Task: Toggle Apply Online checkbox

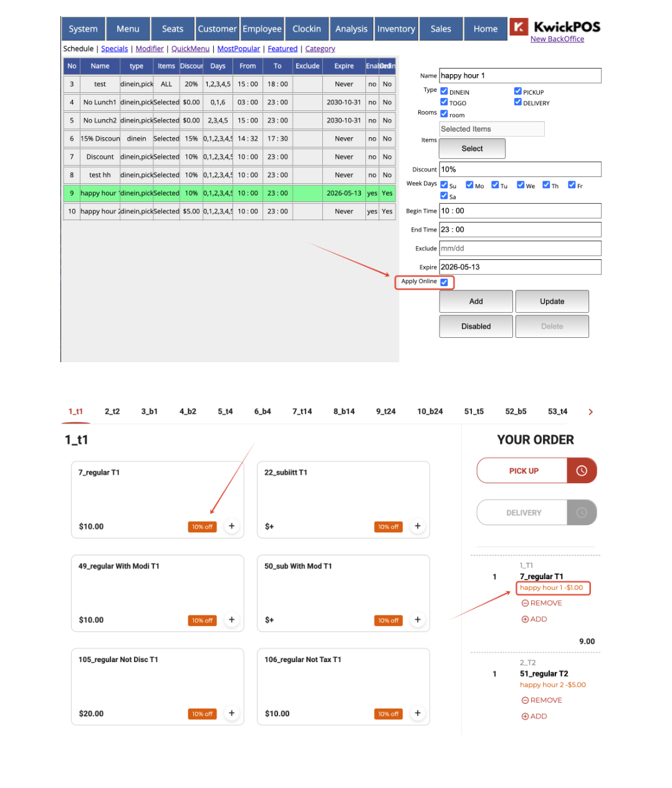Action: pos(444,282)
